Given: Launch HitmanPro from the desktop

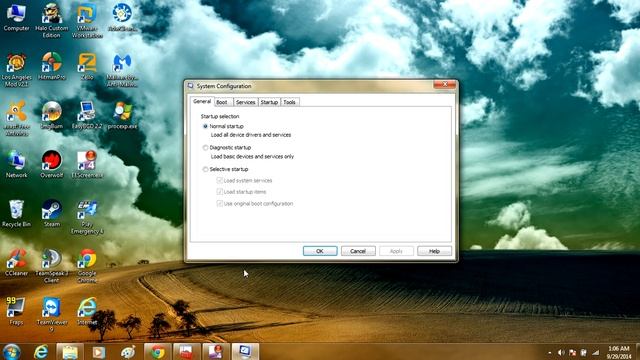Looking at the screenshot, I should pos(51,66).
